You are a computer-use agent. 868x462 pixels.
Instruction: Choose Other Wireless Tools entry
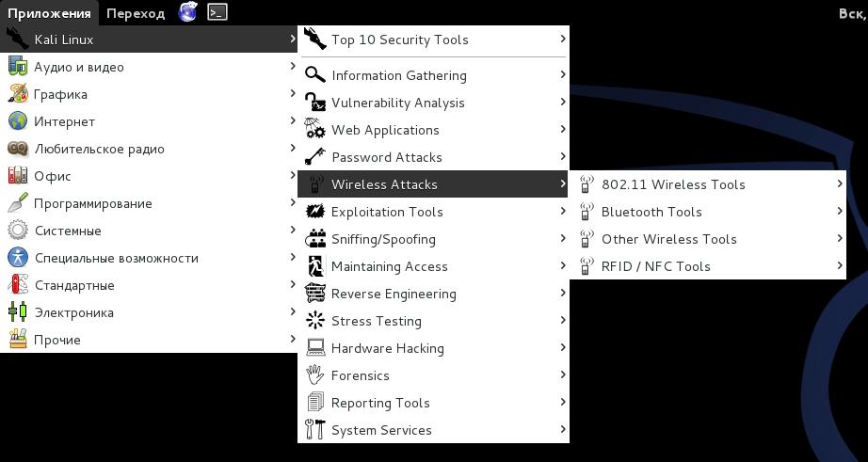pyautogui.click(x=668, y=239)
